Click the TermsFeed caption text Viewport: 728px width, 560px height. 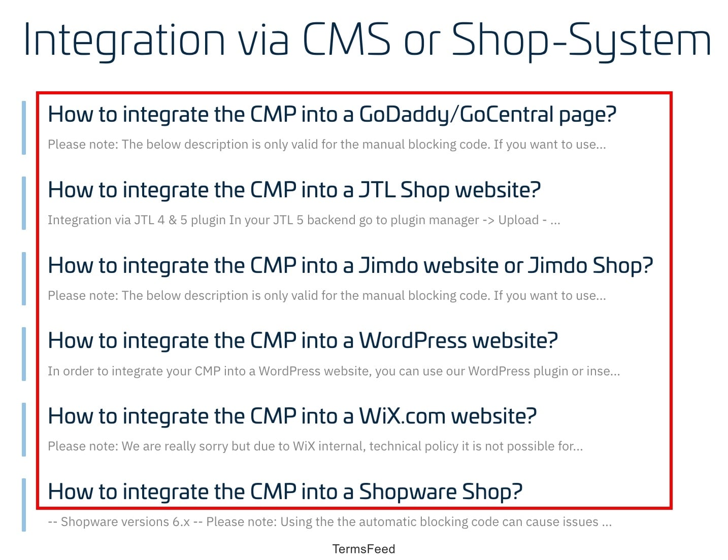click(363, 549)
